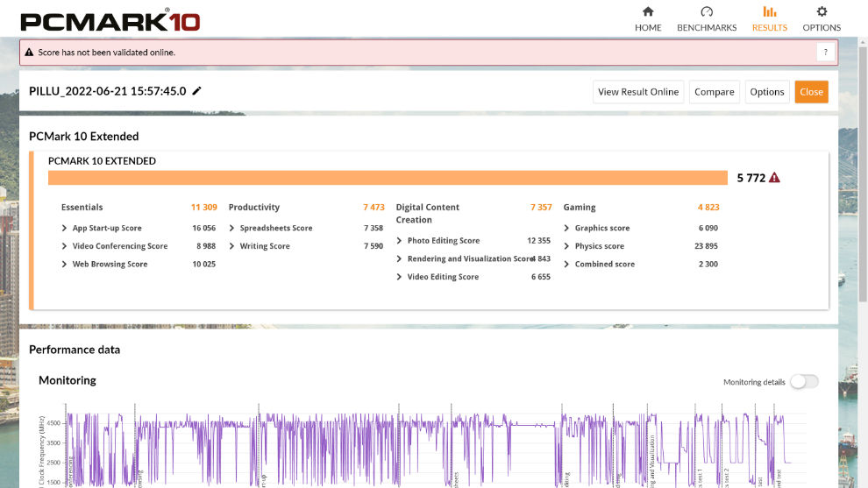This screenshot has width=868, height=488.
Task: Click the orange PCMark 10 Extended score bar
Action: pos(388,178)
